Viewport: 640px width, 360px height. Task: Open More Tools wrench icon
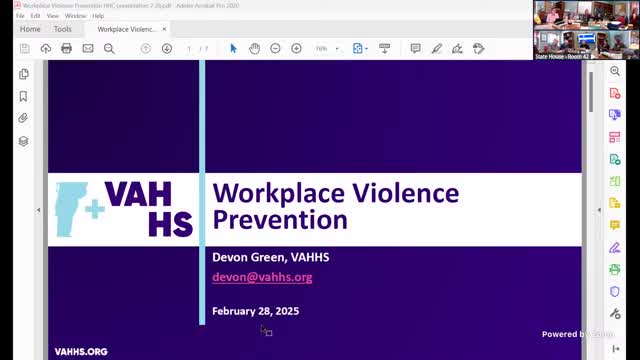click(615, 313)
